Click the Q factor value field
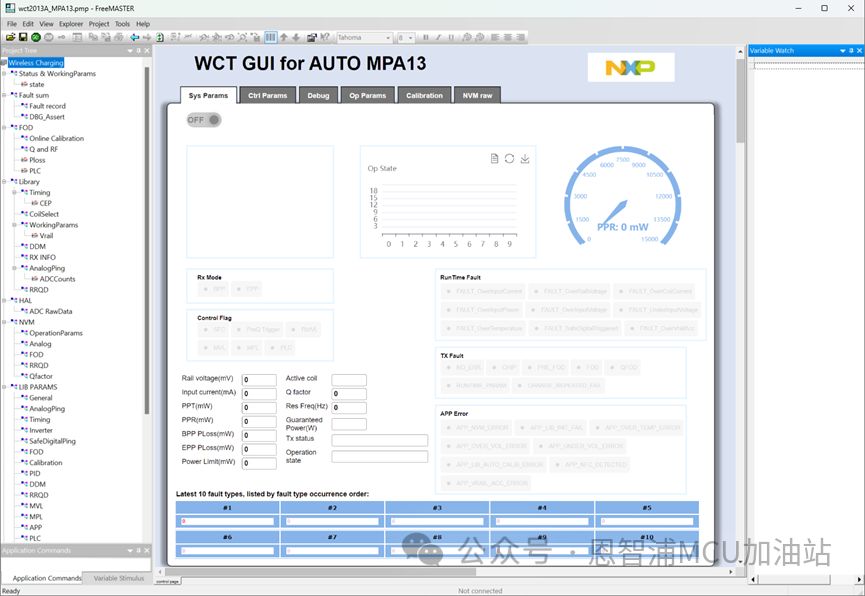The height and width of the screenshot is (596, 865). point(349,393)
